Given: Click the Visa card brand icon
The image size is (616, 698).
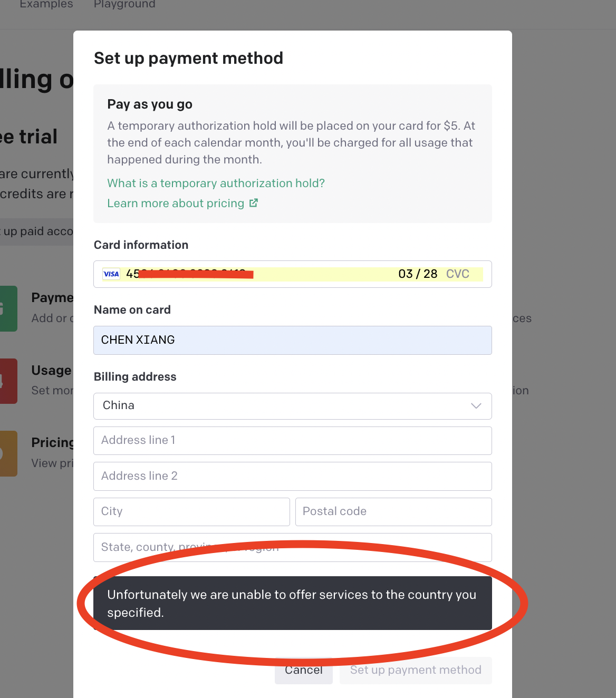Looking at the screenshot, I should click(x=111, y=274).
